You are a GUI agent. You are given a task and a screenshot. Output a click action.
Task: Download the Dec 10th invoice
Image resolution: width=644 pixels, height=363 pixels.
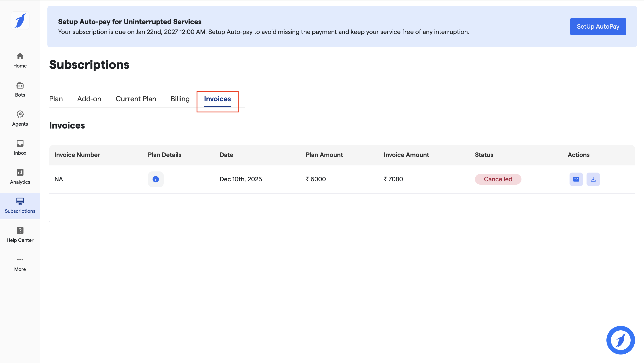click(x=593, y=179)
